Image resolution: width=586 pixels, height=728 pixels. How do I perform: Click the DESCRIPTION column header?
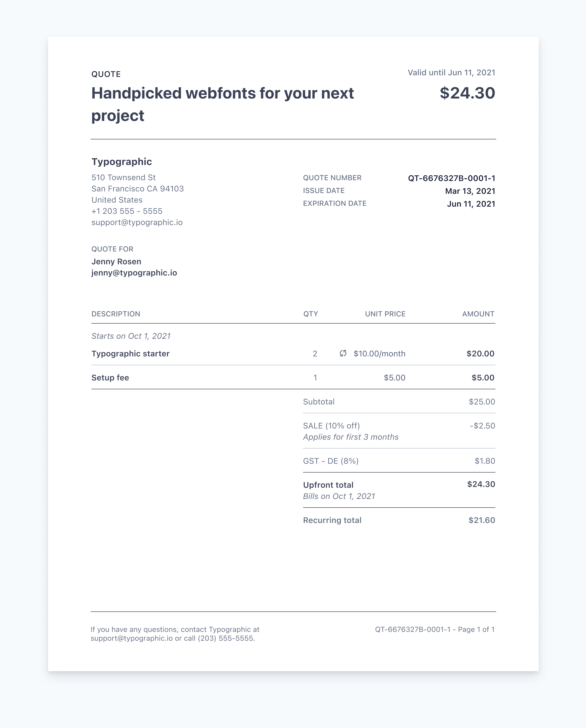116,314
